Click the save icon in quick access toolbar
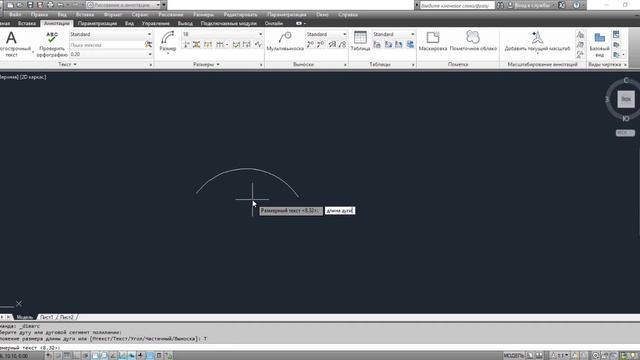640x360 pixels. click(x=30, y=5)
